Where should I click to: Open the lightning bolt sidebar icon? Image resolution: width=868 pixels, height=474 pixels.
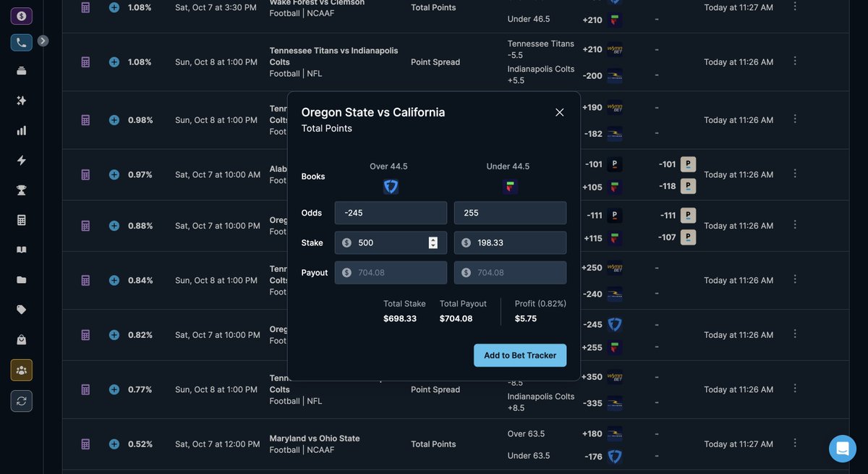tap(21, 160)
